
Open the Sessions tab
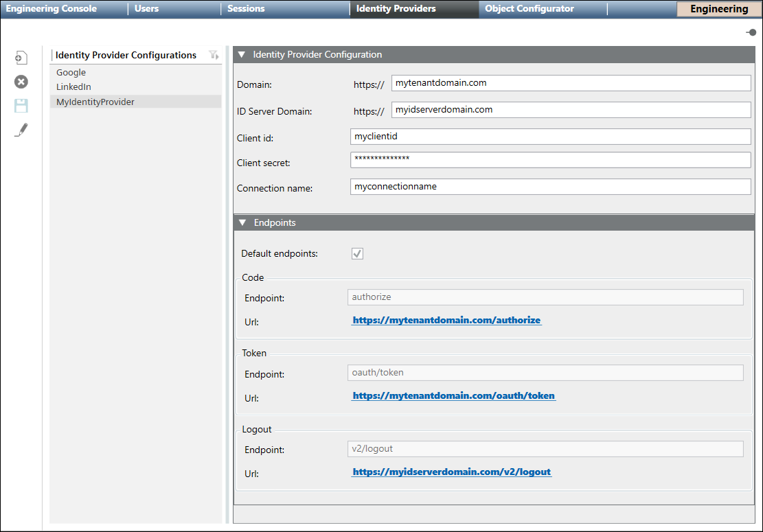(x=246, y=9)
